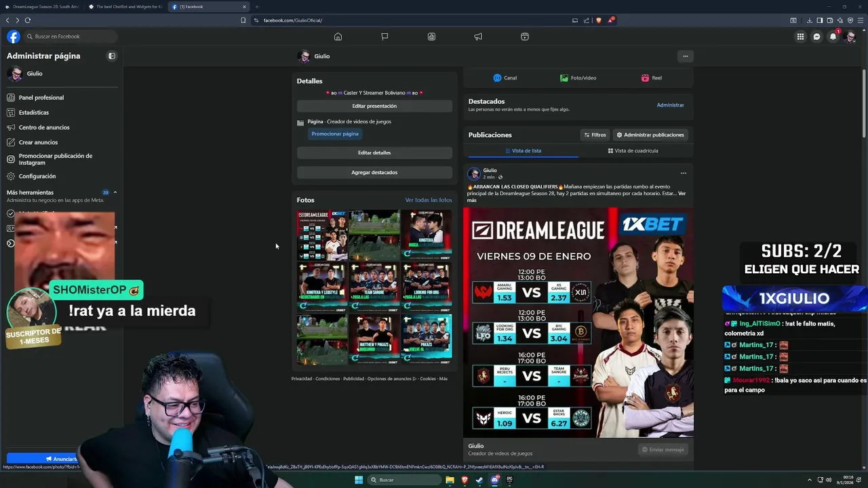
Task: Click the bookmark icon beside the address bar
Action: point(243,20)
